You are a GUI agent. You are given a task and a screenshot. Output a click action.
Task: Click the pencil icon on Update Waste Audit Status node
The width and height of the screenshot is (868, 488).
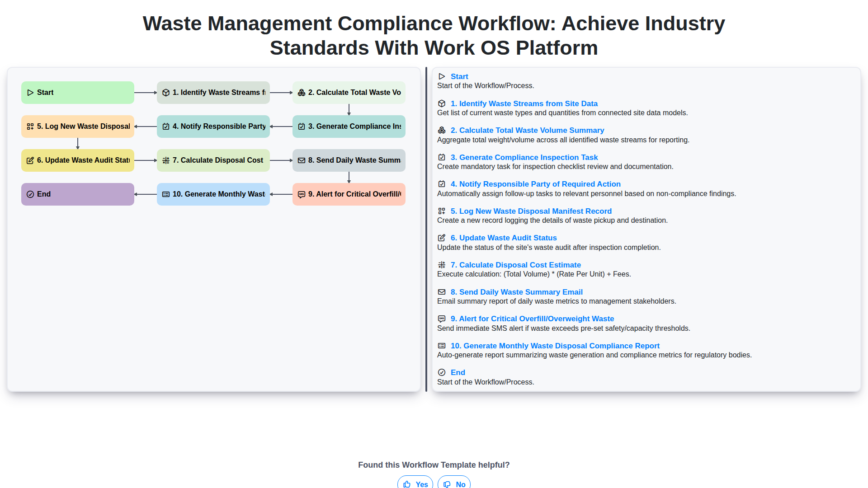[30, 160]
